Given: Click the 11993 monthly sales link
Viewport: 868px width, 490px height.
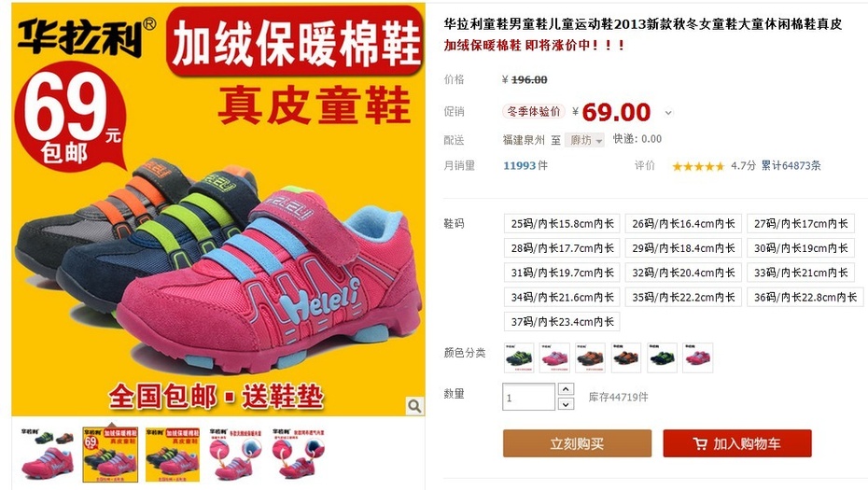Looking at the screenshot, I should (x=519, y=165).
